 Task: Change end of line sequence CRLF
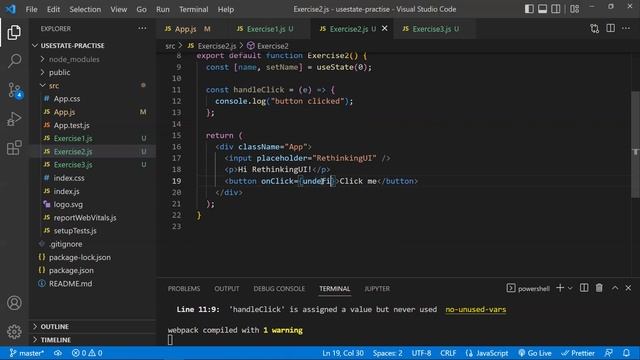tap(448, 353)
